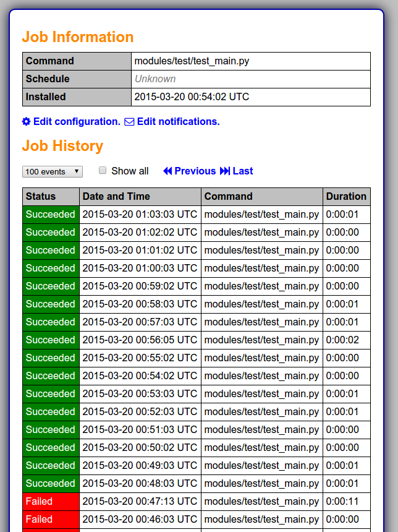Click the rewind icon beside Previous
Screen dimensions: 398x532
tap(167, 171)
